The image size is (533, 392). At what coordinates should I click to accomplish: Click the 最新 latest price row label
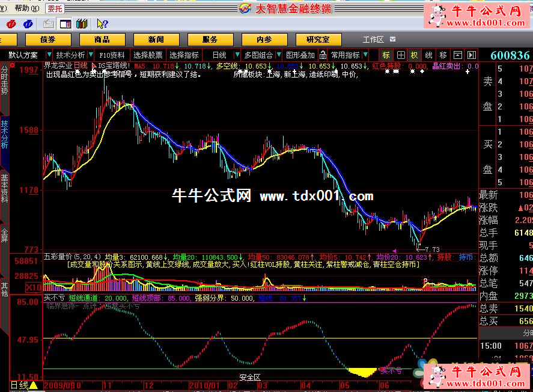tap(489, 195)
